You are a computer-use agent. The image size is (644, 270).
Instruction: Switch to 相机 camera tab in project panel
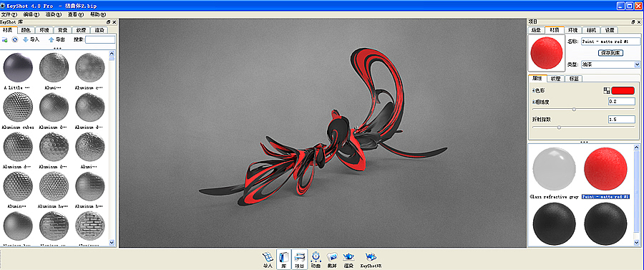coord(592,30)
